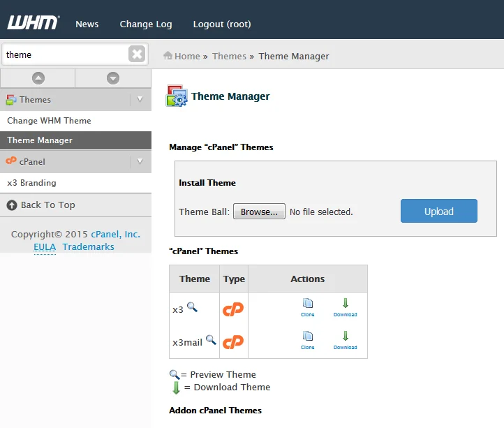
Task: Click the Addon cPanel Themes heading
Action: pyautogui.click(x=216, y=411)
